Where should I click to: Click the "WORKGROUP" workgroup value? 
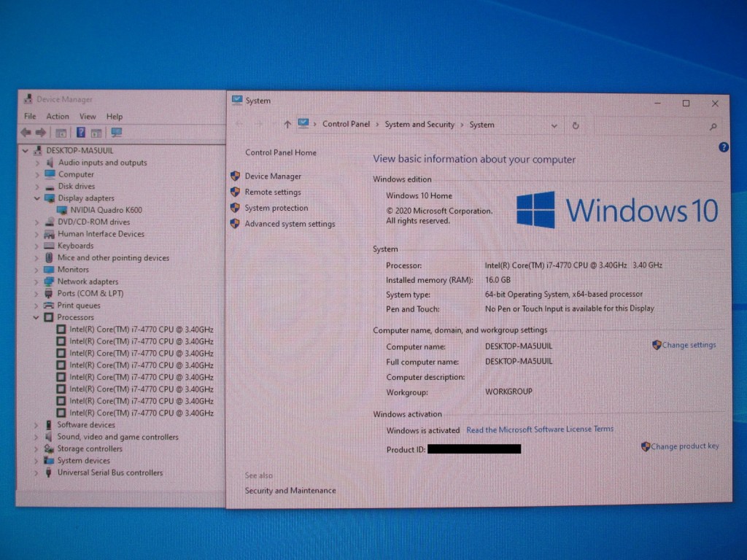click(x=508, y=392)
